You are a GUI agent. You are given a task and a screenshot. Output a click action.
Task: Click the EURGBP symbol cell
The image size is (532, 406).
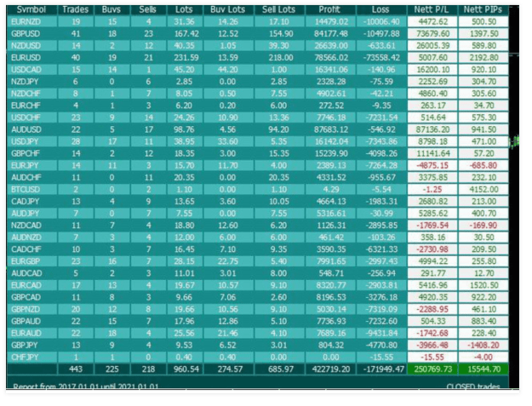tap(31, 261)
